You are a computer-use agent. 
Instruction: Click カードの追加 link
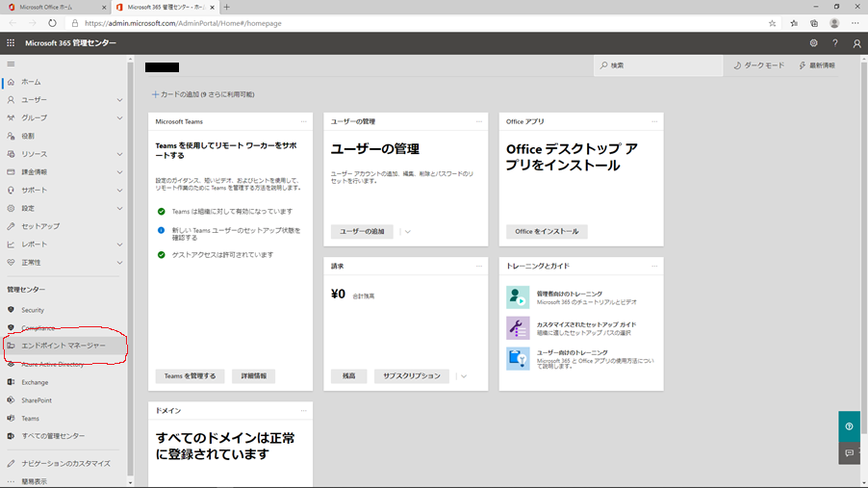click(203, 94)
